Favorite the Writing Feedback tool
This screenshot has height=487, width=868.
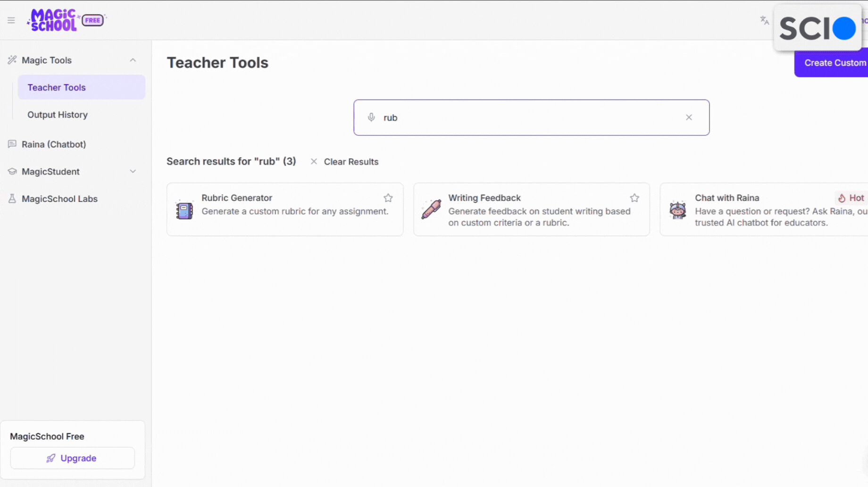[634, 198]
